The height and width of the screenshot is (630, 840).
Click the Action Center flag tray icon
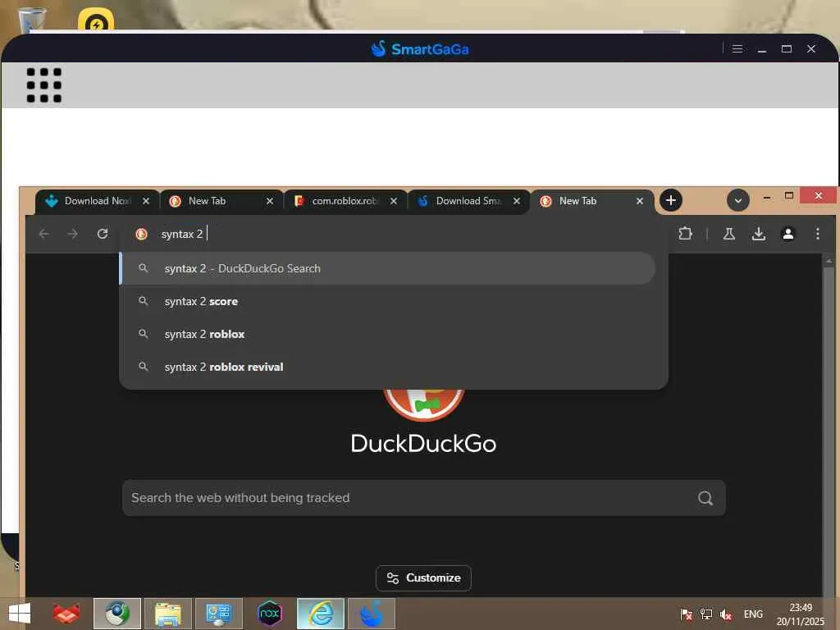point(687,614)
